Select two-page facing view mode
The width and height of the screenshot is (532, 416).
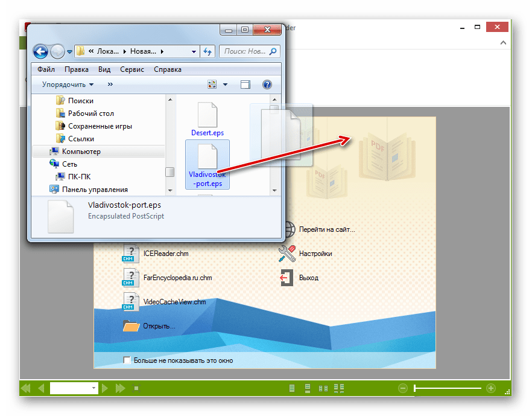(x=323, y=388)
